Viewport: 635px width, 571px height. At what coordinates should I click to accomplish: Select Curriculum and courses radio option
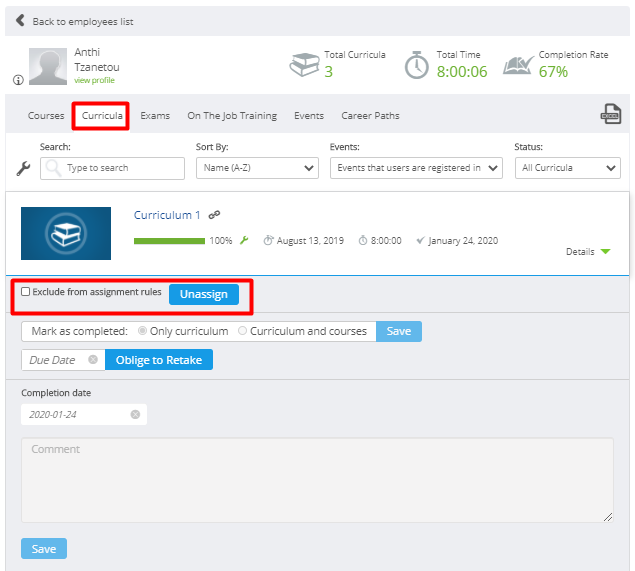click(242, 330)
